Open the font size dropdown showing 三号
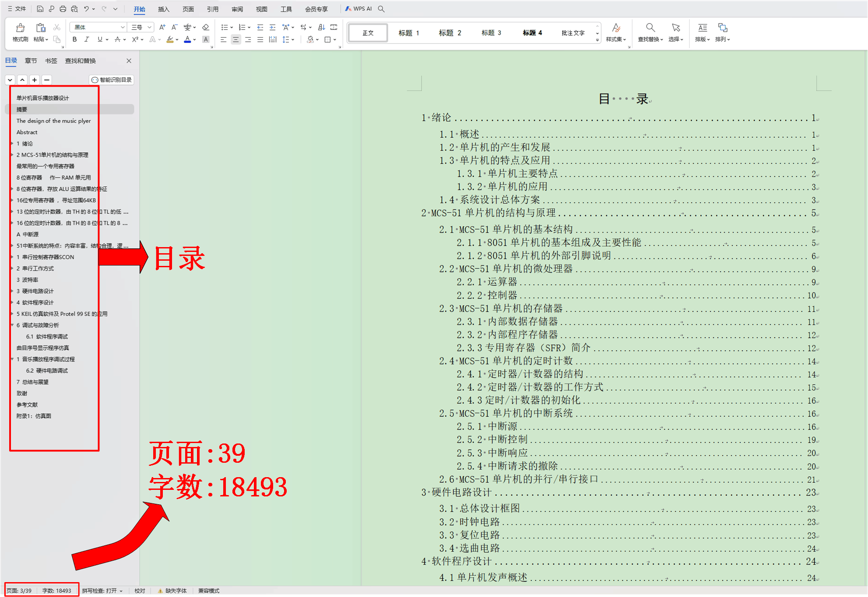 (x=149, y=27)
